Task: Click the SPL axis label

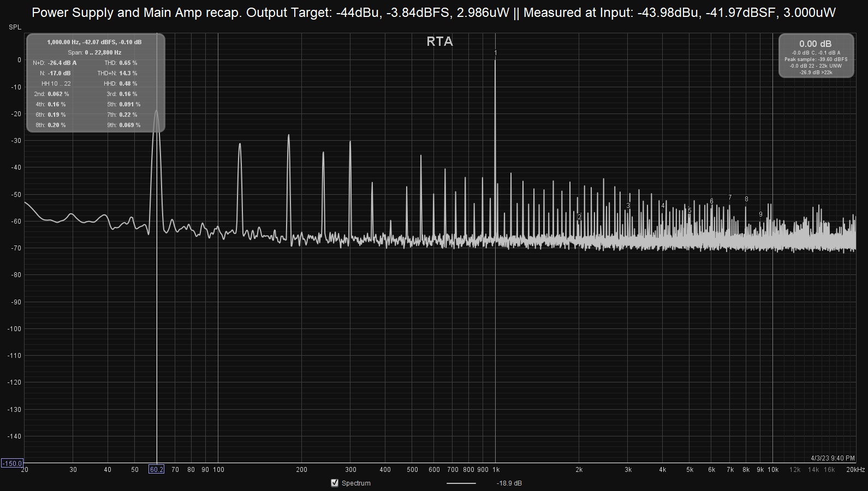Action: [15, 27]
